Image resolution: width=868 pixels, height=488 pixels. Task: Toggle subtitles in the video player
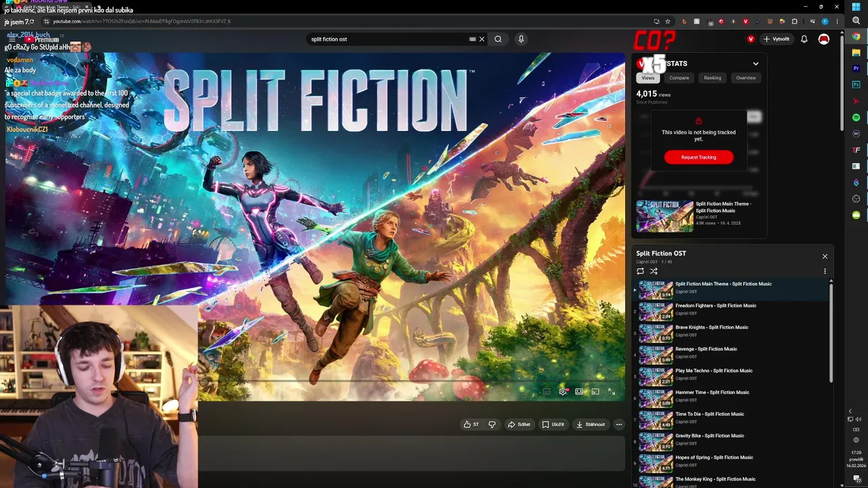pyautogui.click(x=547, y=392)
